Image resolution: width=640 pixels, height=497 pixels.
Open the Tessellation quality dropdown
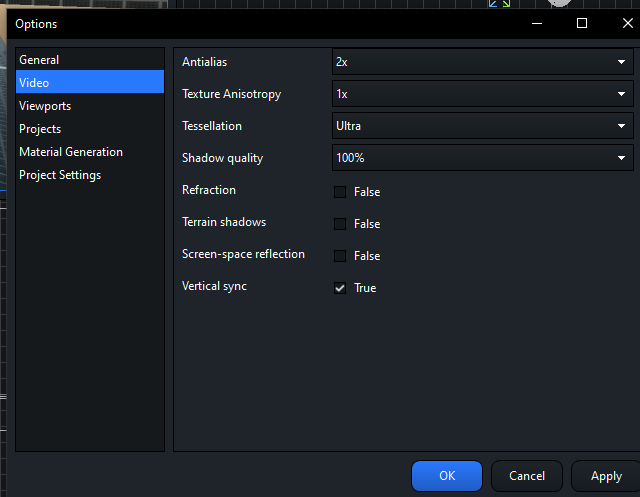pos(482,126)
